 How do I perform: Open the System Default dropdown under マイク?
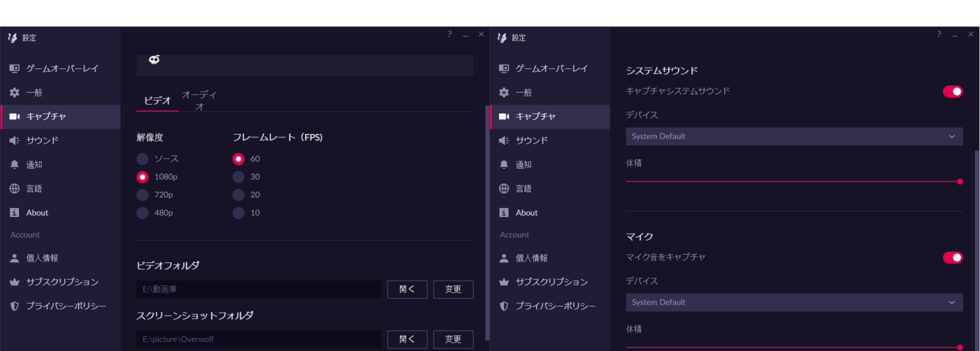(x=794, y=302)
